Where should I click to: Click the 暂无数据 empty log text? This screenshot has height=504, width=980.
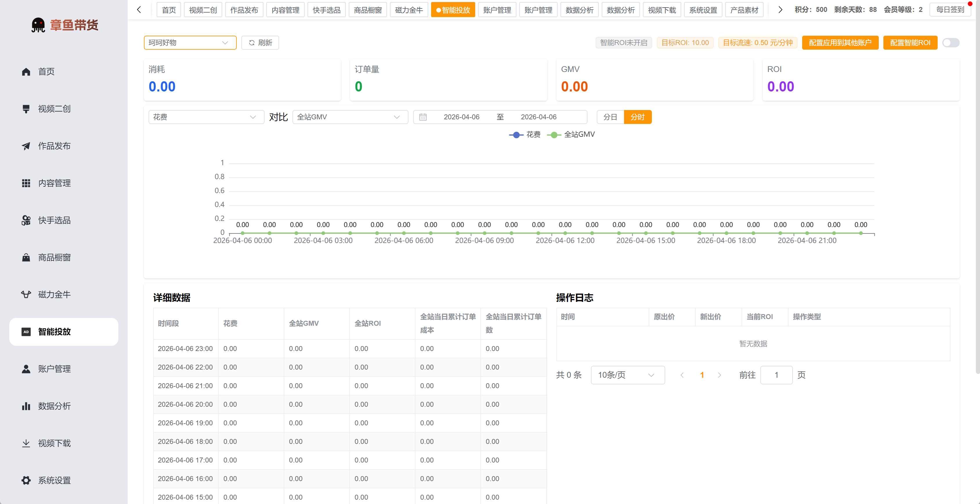[753, 344]
